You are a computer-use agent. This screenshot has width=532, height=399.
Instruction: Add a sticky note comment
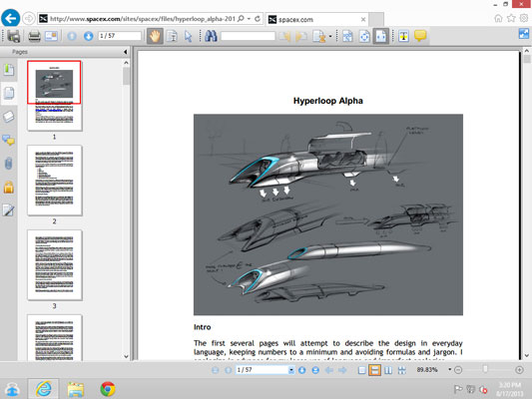pyautogui.click(x=420, y=36)
